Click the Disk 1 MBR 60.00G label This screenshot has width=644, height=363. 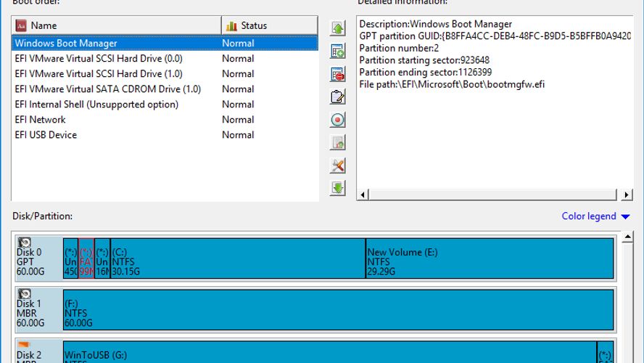[x=30, y=313]
